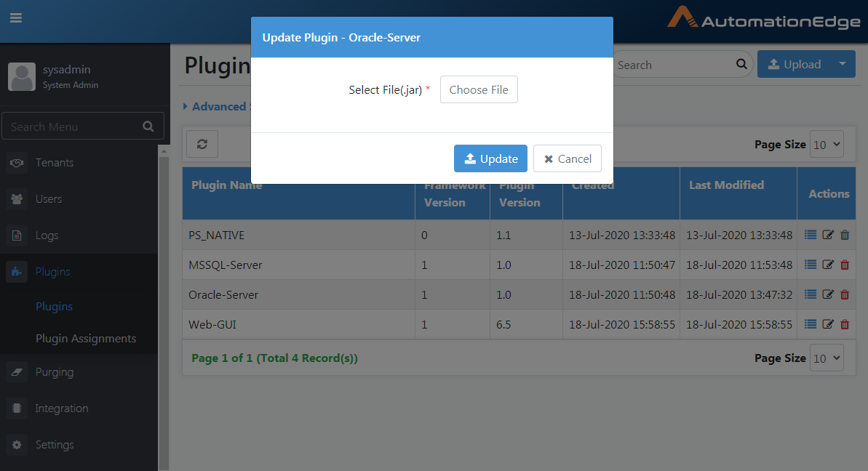Screen dimensions: 868x471
Task: View details list for Oracle-Server
Action: (x=811, y=294)
